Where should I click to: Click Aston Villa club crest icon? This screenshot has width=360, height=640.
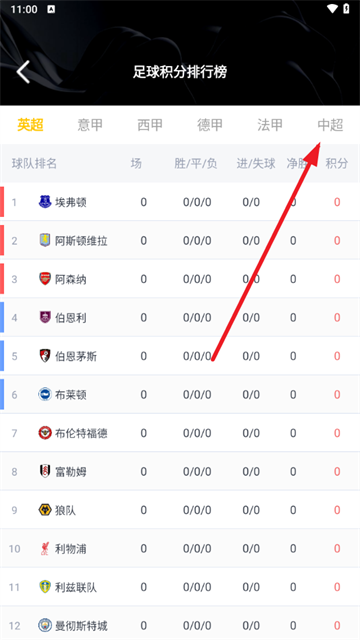pos(44,240)
